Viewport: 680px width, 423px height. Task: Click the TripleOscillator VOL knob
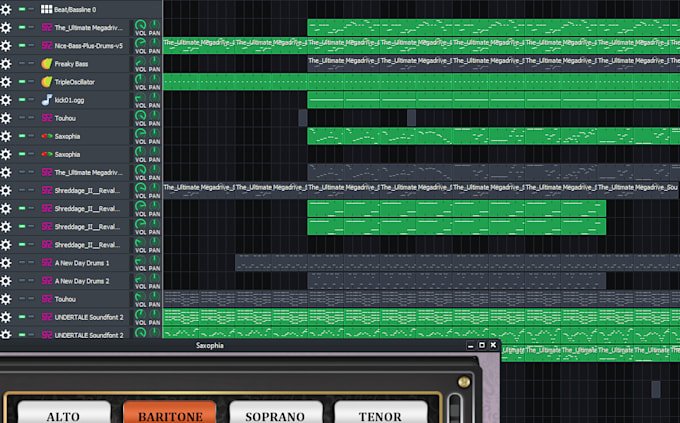[x=141, y=79]
